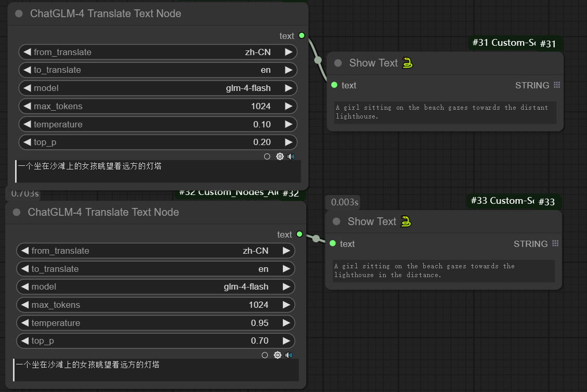Click the green text output dot on upper ChatGLM-4 node
587x392 pixels.
[x=302, y=35]
